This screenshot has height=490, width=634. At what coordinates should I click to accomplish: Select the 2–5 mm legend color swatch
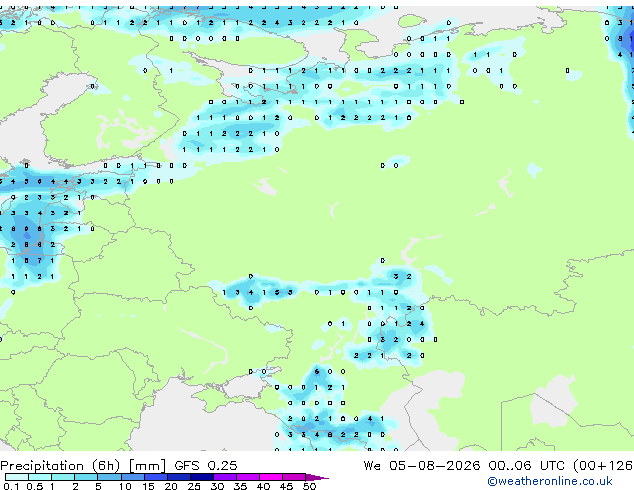[x=86, y=477]
